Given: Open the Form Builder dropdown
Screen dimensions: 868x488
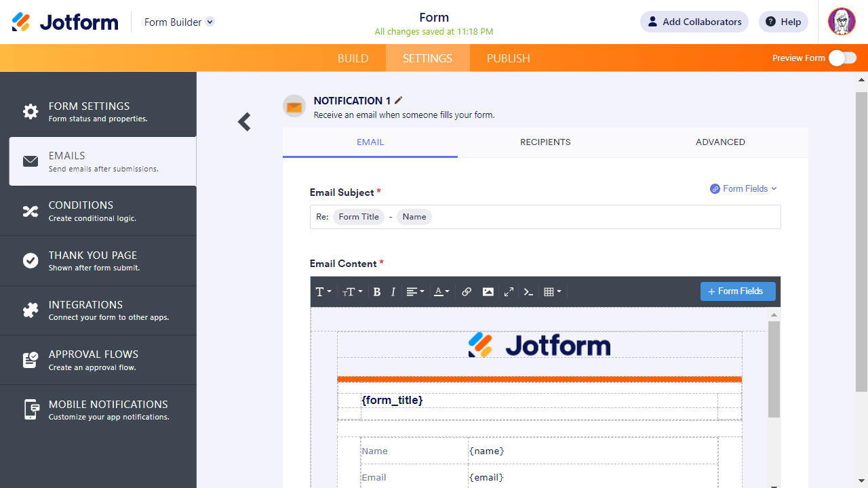Looking at the screenshot, I should point(179,22).
